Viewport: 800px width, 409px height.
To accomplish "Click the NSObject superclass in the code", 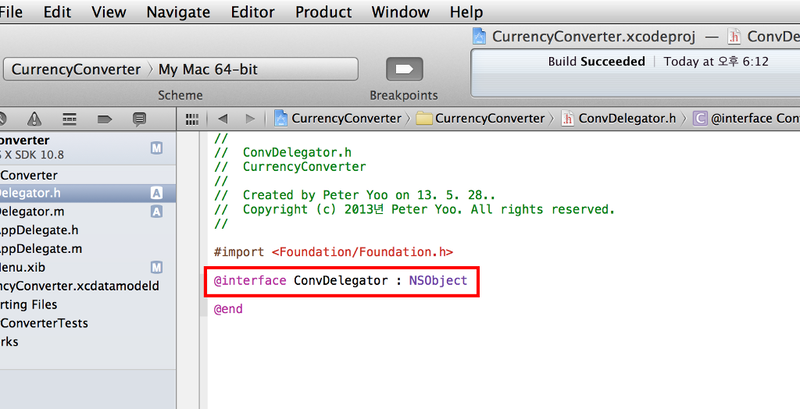I will (x=438, y=281).
